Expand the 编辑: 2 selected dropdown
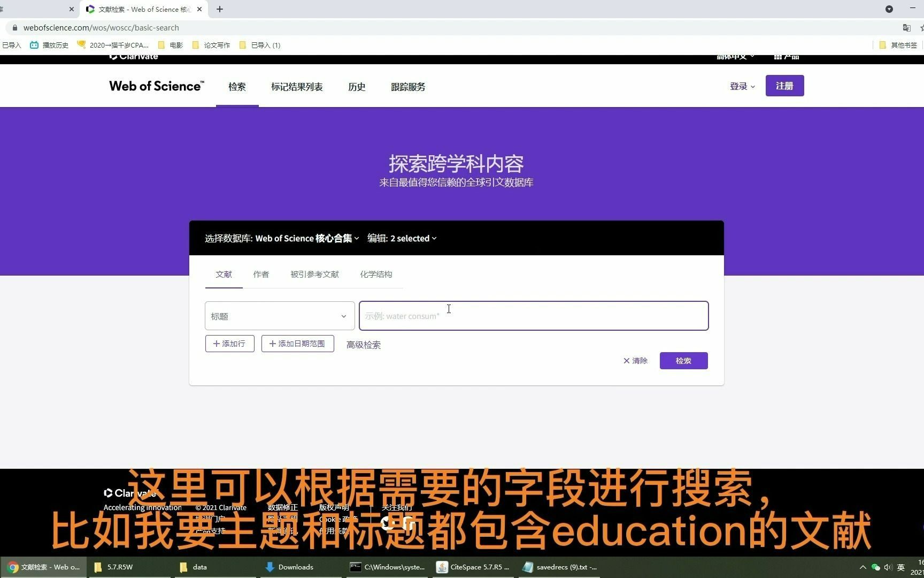 point(402,238)
